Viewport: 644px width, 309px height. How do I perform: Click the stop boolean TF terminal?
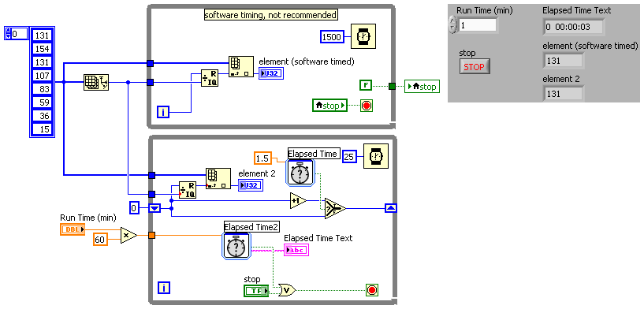click(x=256, y=291)
